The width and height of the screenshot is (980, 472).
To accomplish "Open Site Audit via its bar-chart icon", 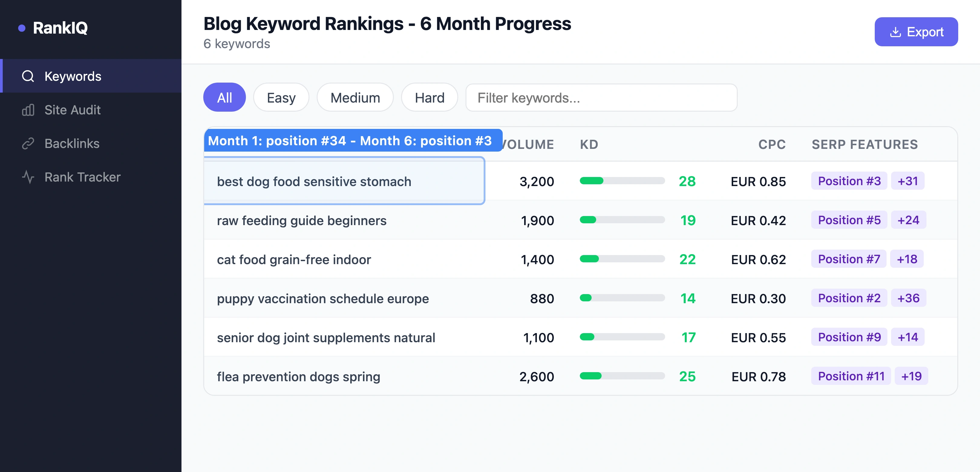I will [x=28, y=110].
